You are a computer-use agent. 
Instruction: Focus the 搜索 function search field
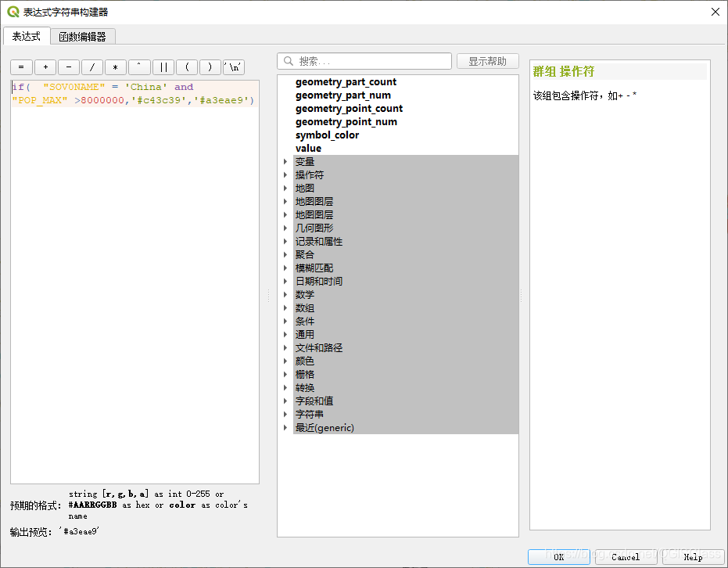point(364,61)
